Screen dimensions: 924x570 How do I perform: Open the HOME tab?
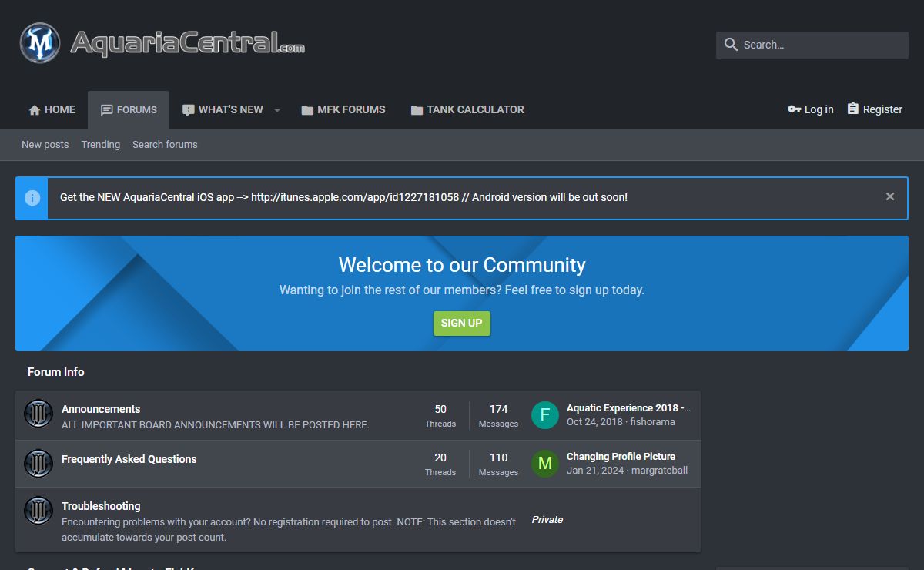click(x=52, y=109)
